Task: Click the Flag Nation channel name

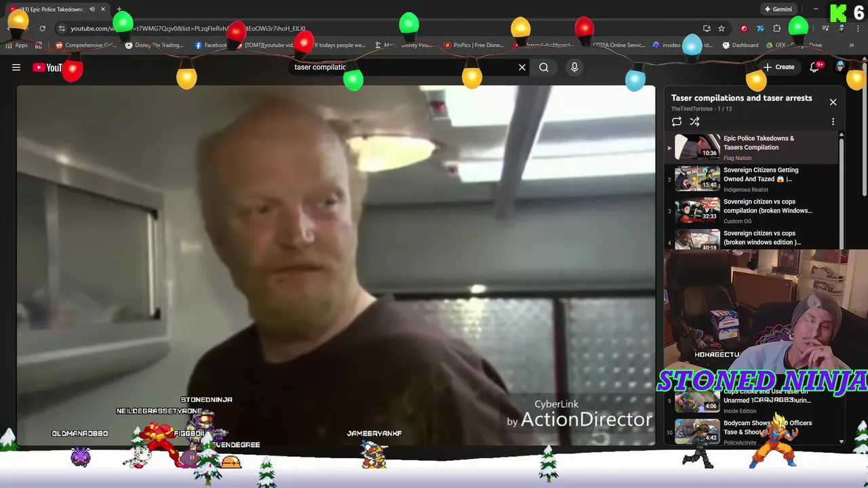Action: pyautogui.click(x=737, y=158)
